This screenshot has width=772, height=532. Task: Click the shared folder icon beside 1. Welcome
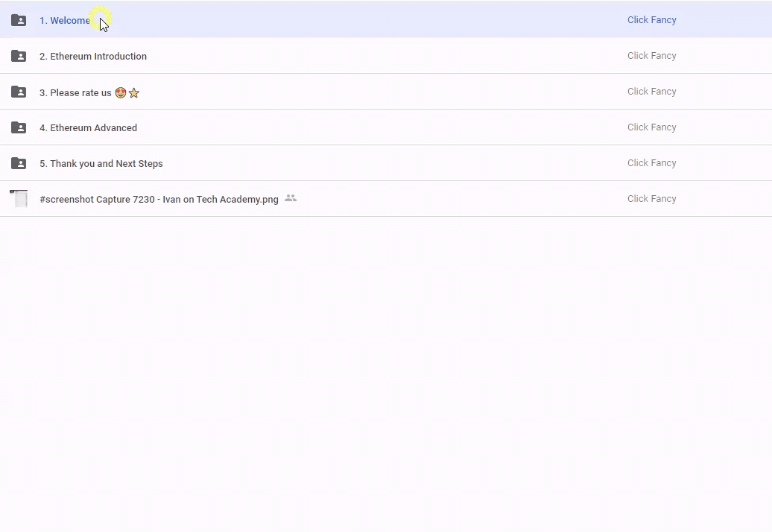(x=19, y=20)
